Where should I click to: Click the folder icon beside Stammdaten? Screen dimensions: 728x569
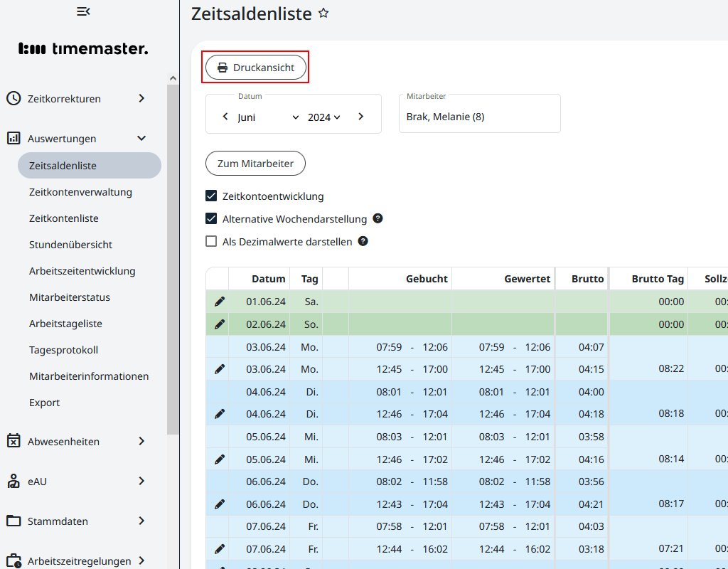[14, 521]
